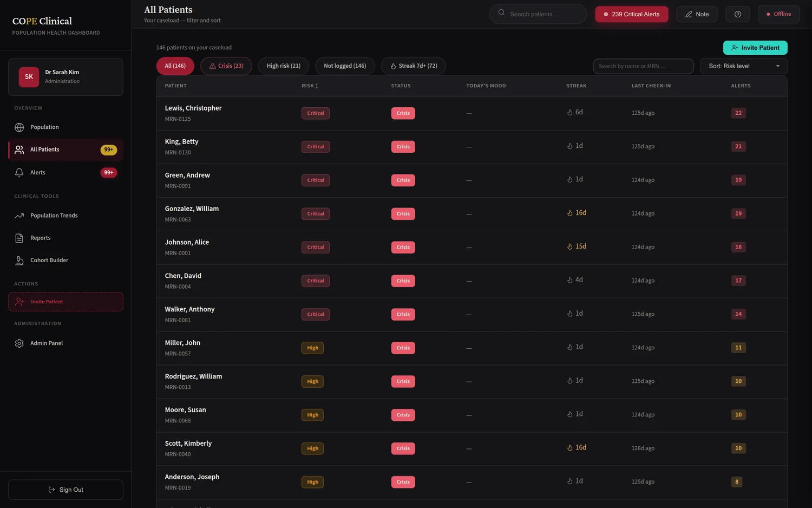Click the sort arrows beside RISK header
The width and height of the screenshot is (812, 508).
click(x=317, y=86)
